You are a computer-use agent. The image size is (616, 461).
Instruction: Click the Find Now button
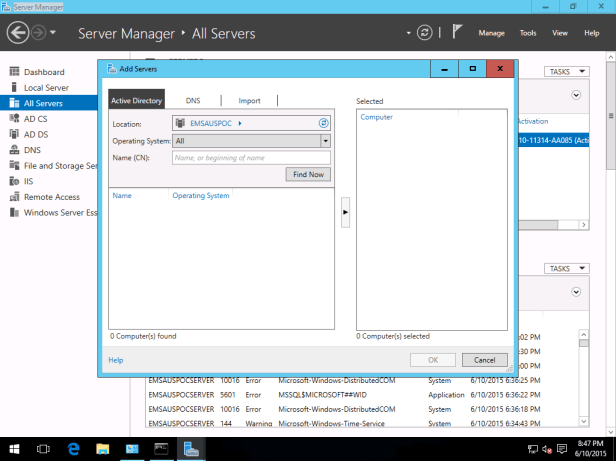pyautogui.click(x=308, y=174)
